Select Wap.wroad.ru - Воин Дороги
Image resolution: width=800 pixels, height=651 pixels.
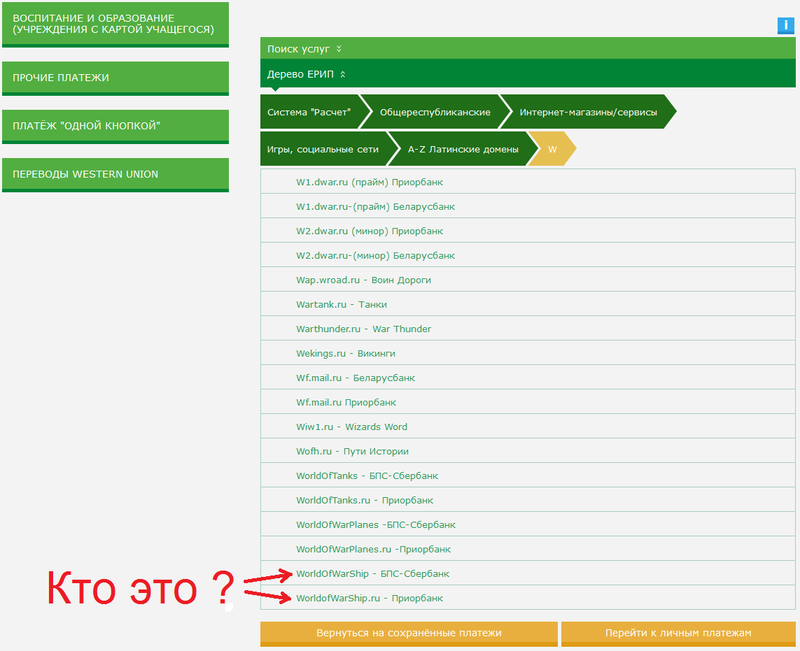528,280
